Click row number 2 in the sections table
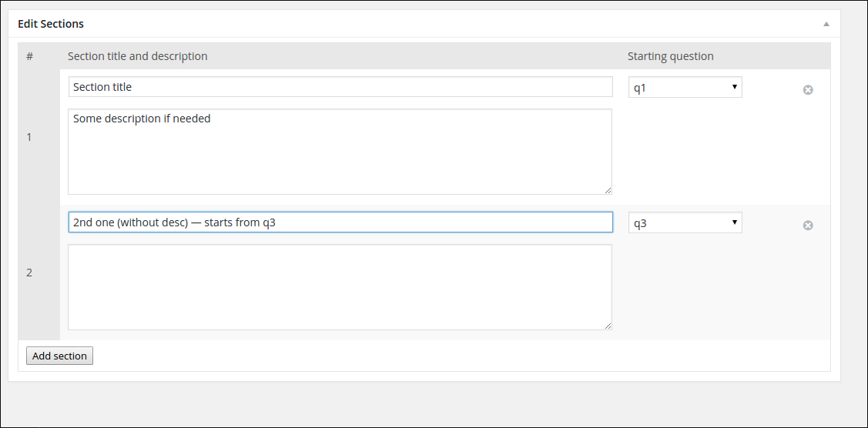The width and height of the screenshot is (868, 428). (x=29, y=273)
